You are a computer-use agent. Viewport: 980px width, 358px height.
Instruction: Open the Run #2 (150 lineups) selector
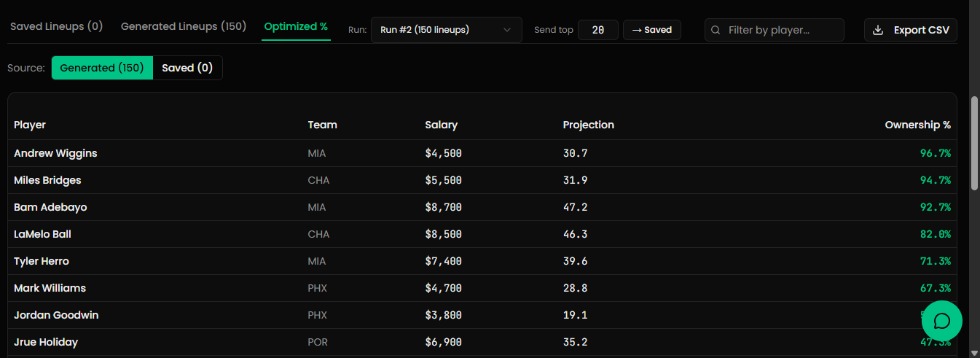pos(446,30)
